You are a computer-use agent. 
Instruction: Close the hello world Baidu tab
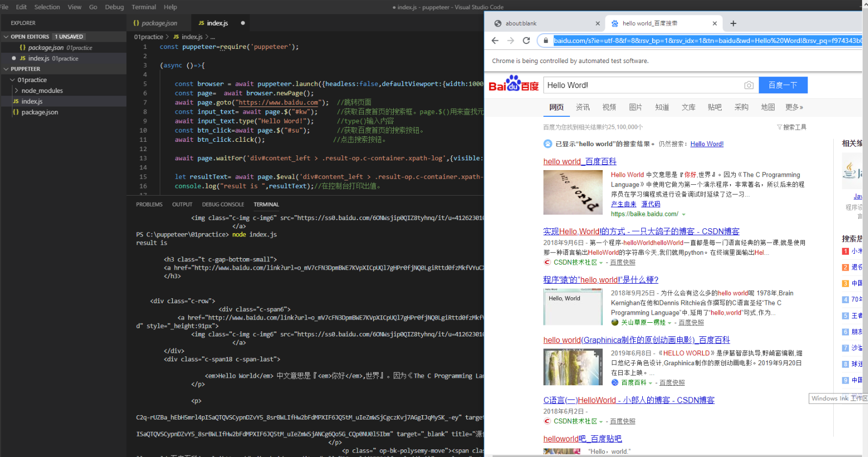pos(715,23)
